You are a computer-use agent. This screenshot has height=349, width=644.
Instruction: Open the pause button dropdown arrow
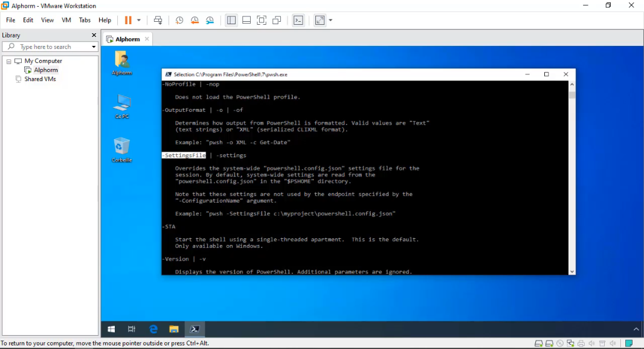point(139,20)
